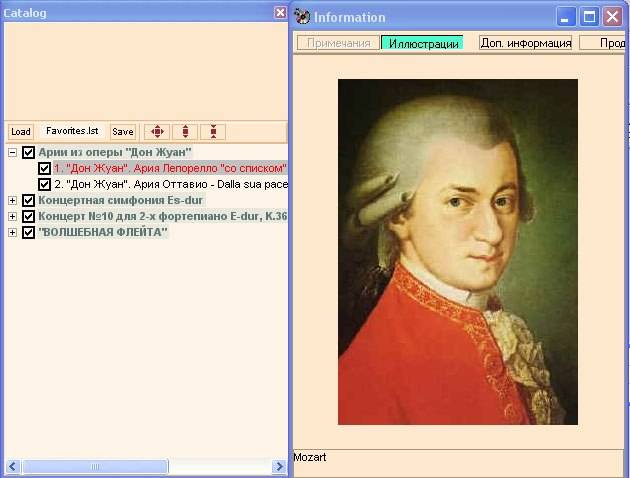Click the Load button
This screenshot has width=630, height=478.
pyautogui.click(x=20, y=132)
